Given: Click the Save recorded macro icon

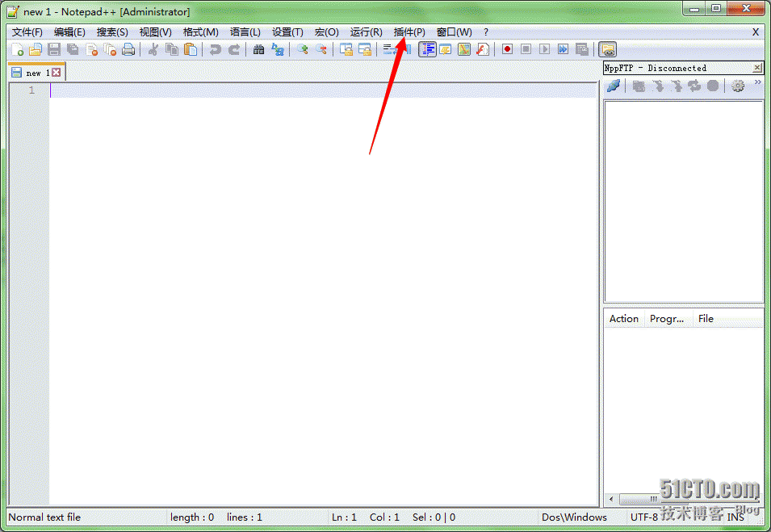Looking at the screenshot, I should coord(582,50).
